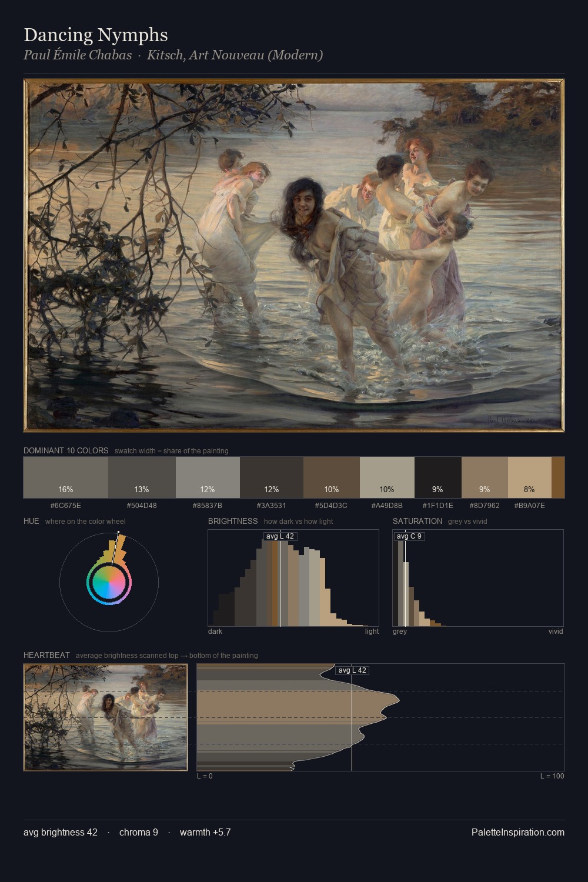Select the #A49D8B beige swatch

[387, 477]
